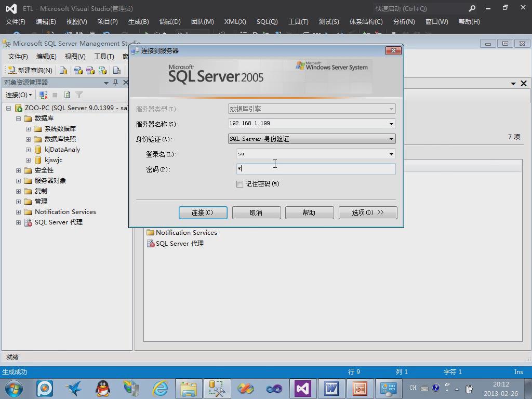532x399 pixels.
Task: Open the 服务器名称 server name dropdown
Action: pyautogui.click(x=391, y=124)
